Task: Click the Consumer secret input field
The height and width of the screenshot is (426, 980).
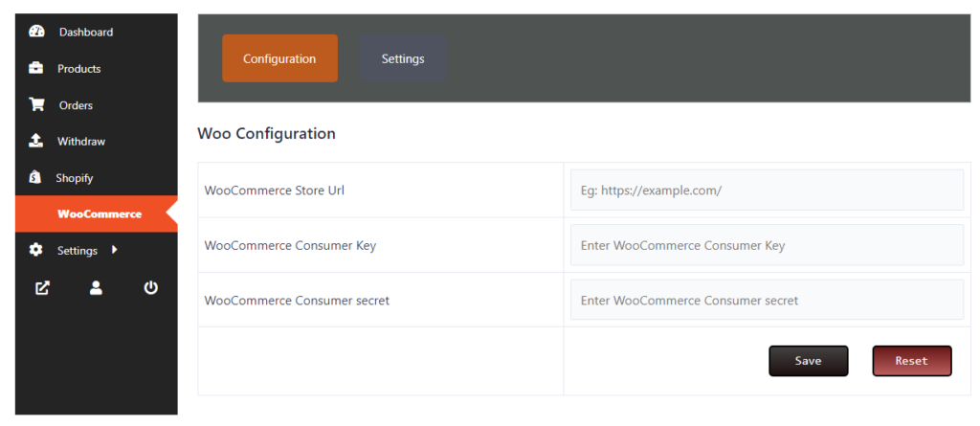Action: pyautogui.click(x=767, y=300)
